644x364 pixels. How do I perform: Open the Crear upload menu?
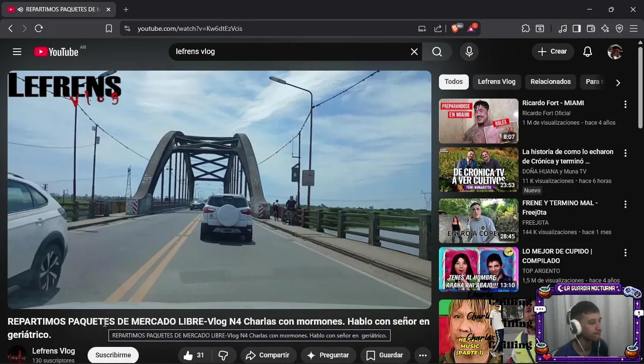[x=553, y=52]
